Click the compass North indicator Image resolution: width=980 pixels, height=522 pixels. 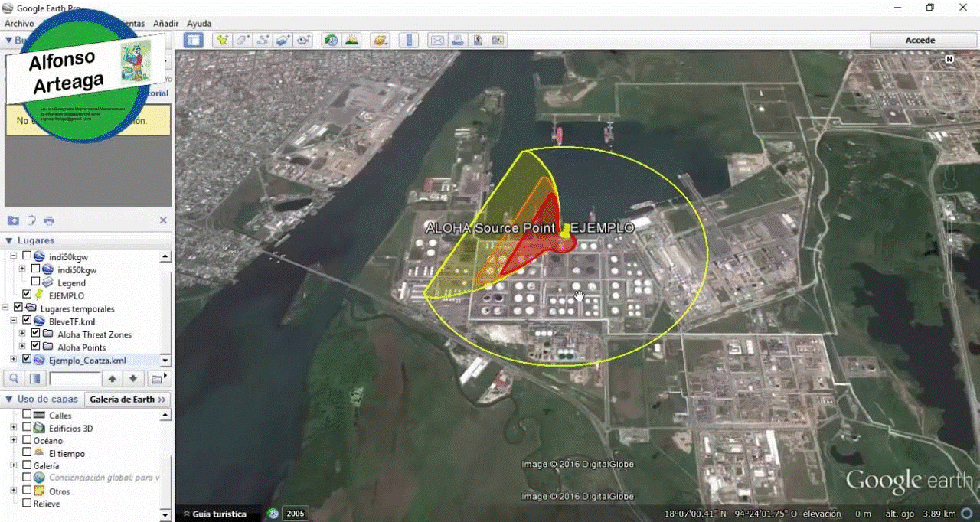click(949, 59)
